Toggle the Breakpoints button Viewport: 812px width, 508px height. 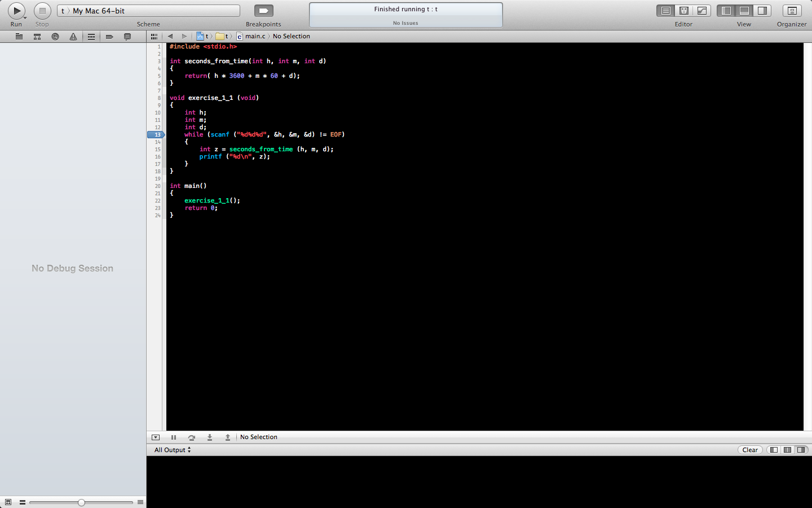click(x=263, y=11)
